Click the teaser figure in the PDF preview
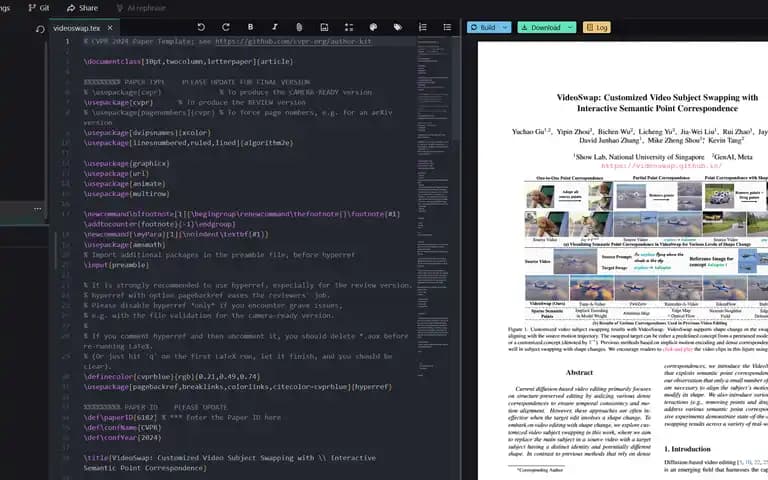 (x=646, y=250)
